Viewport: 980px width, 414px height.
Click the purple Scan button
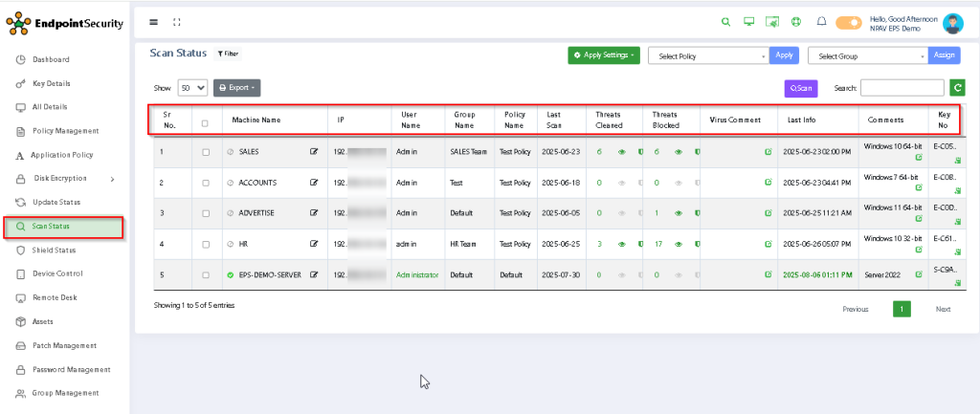801,88
